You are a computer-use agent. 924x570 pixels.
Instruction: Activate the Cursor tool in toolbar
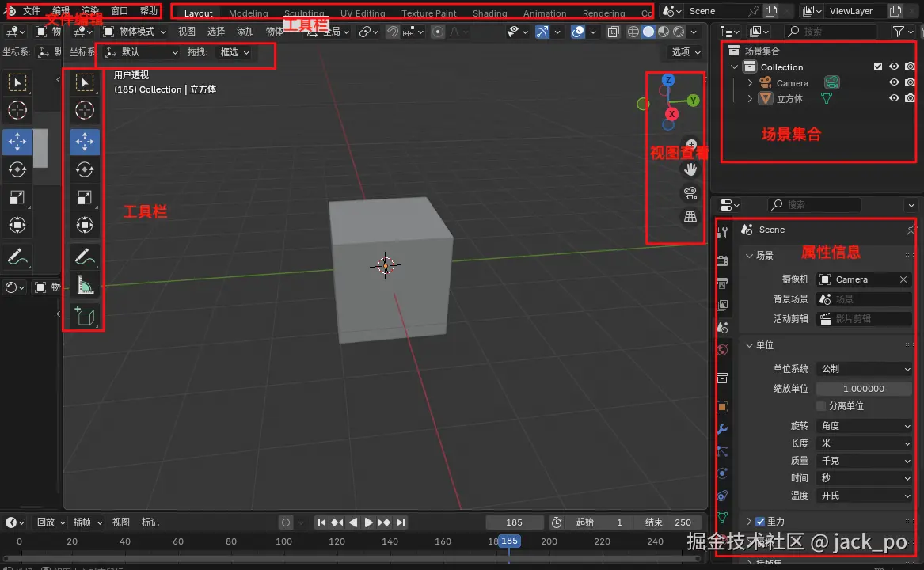85,111
